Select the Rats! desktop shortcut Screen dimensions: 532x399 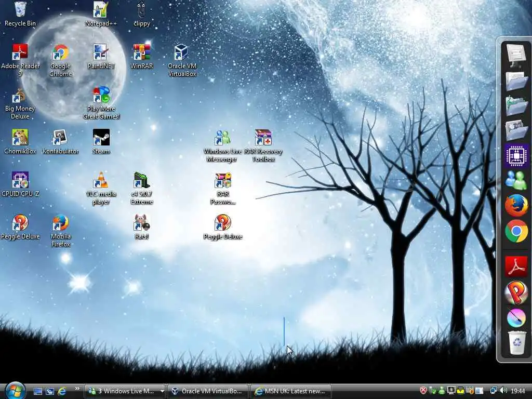141,227
